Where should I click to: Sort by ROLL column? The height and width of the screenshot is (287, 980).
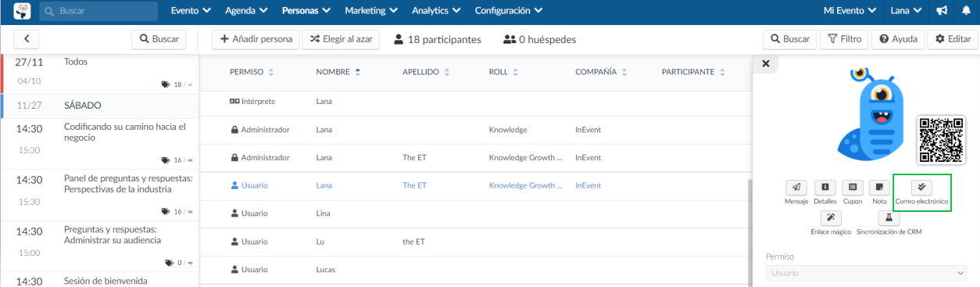(503, 72)
